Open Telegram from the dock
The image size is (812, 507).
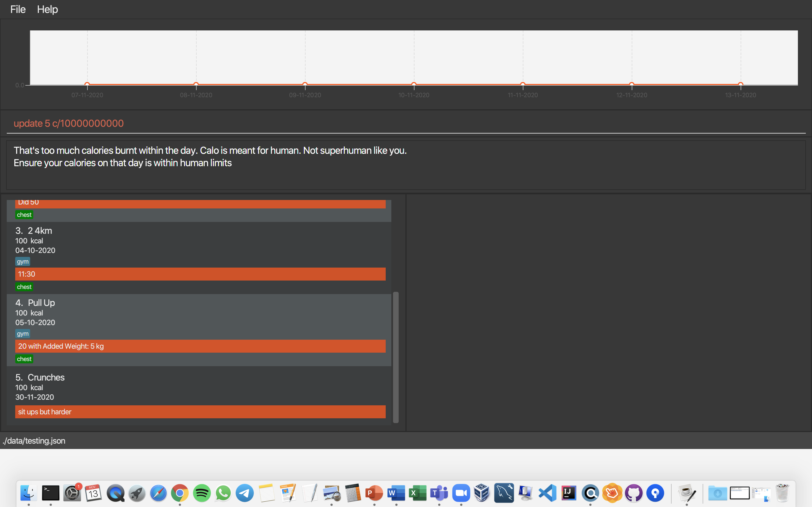coord(245,493)
